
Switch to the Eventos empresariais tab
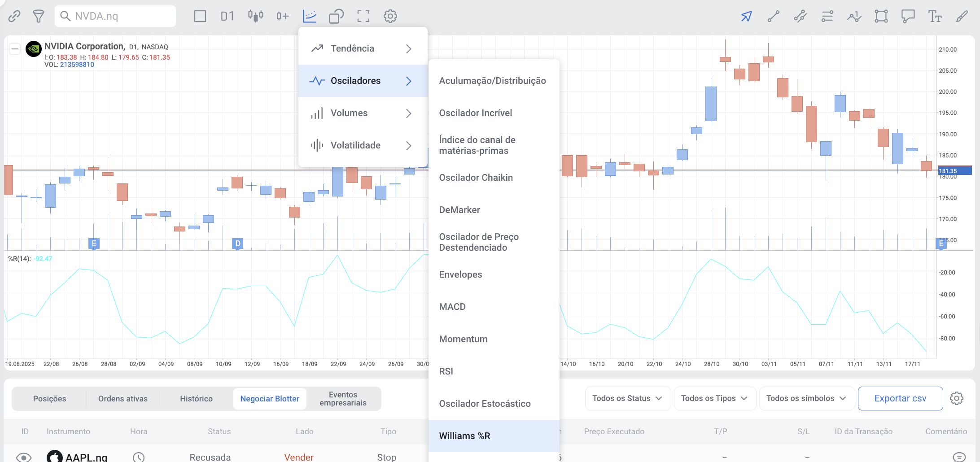343,399
